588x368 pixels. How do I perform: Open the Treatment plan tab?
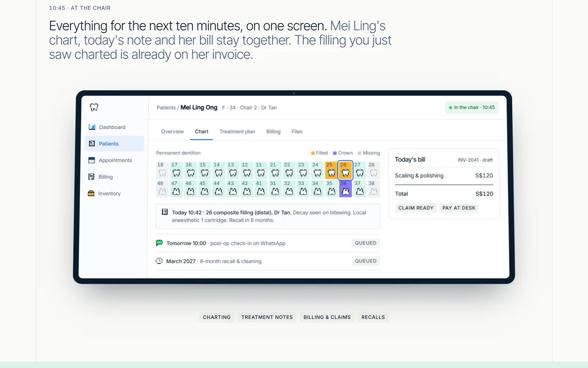[237, 132]
